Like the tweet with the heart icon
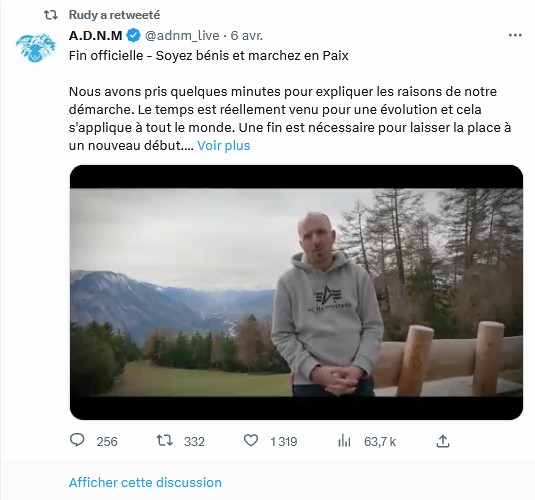Image resolution: width=535 pixels, height=500 pixels. point(251,441)
